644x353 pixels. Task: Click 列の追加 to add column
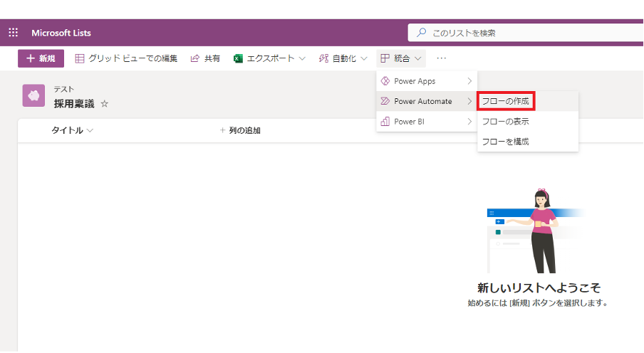coord(245,130)
